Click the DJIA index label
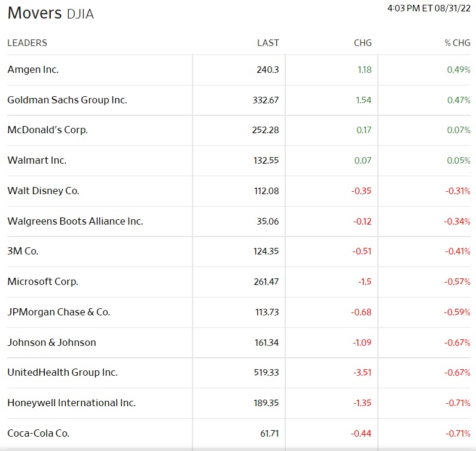 [x=80, y=14]
